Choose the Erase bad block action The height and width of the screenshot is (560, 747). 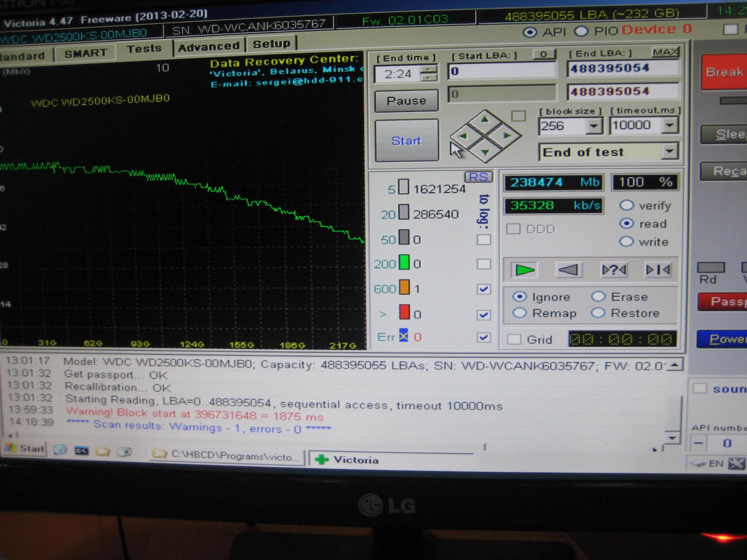(x=598, y=296)
